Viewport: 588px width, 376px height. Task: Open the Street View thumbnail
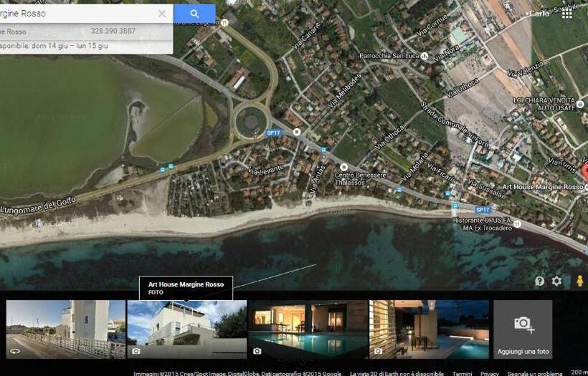(x=66, y=329)
